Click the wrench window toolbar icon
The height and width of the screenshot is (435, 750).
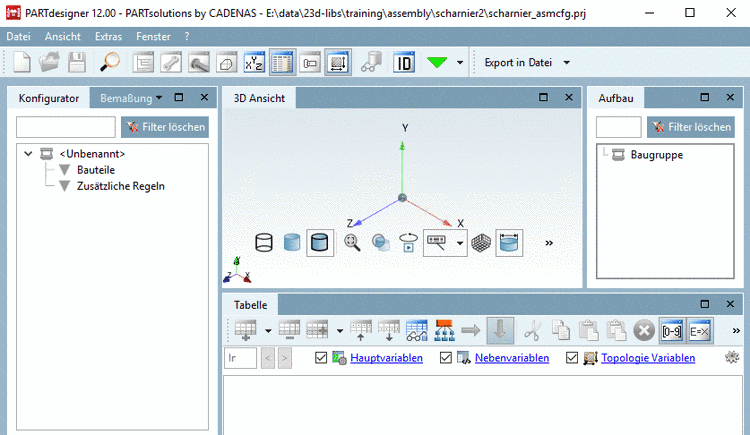pos(171,62)
